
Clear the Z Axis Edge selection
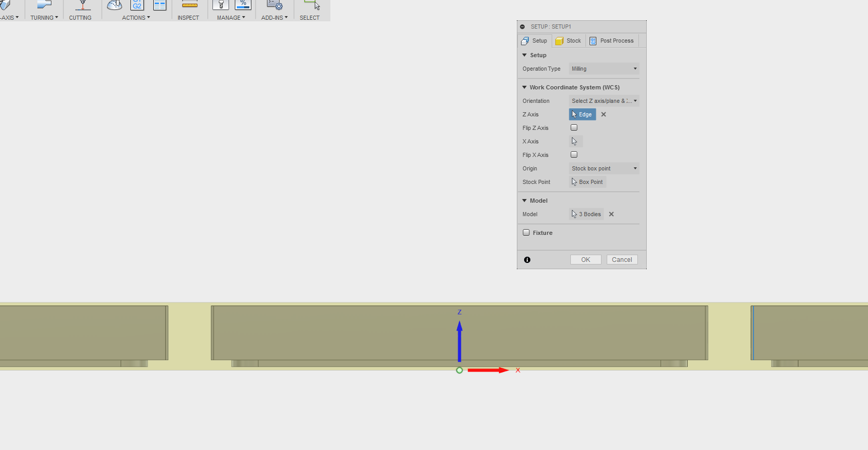[x=604, y=114]
